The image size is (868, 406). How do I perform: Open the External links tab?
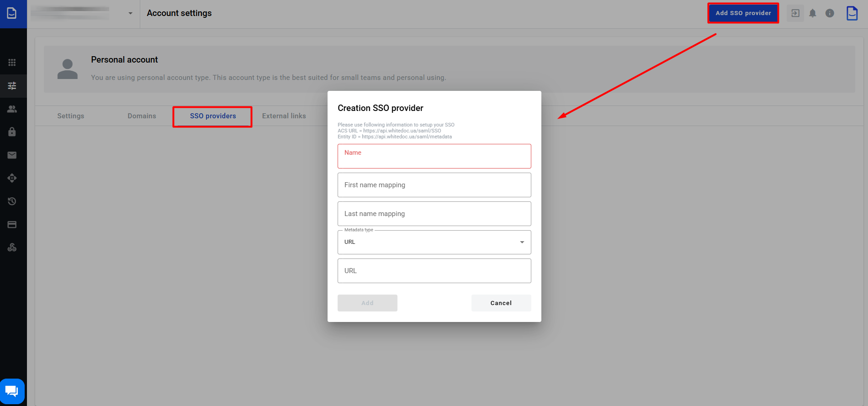pos(284,116)
